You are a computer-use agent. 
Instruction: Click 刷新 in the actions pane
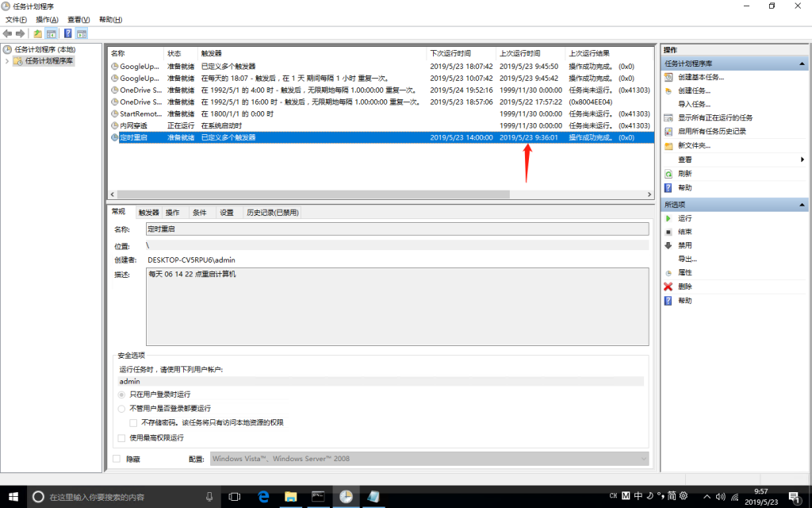click(x=684, y=174)
